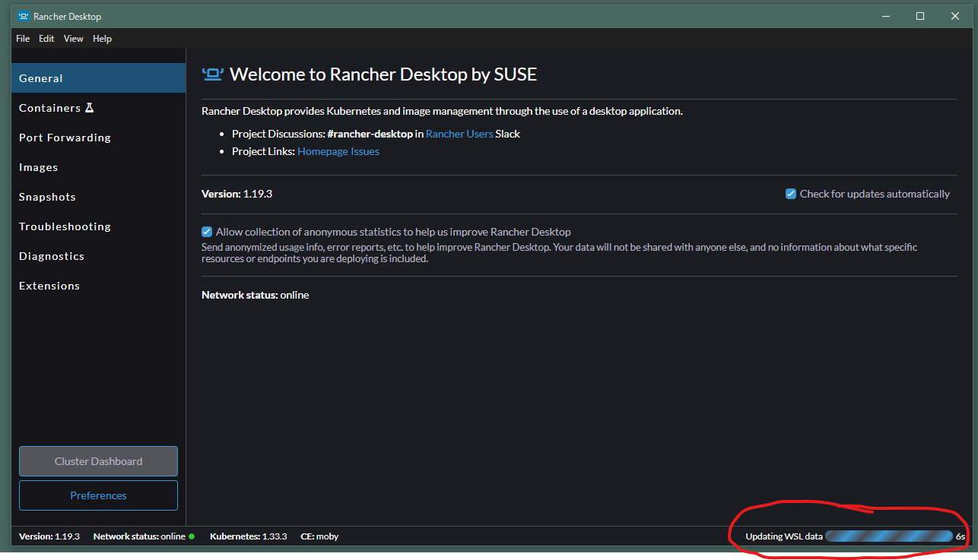Switch to the Images page

coord(99,167)
